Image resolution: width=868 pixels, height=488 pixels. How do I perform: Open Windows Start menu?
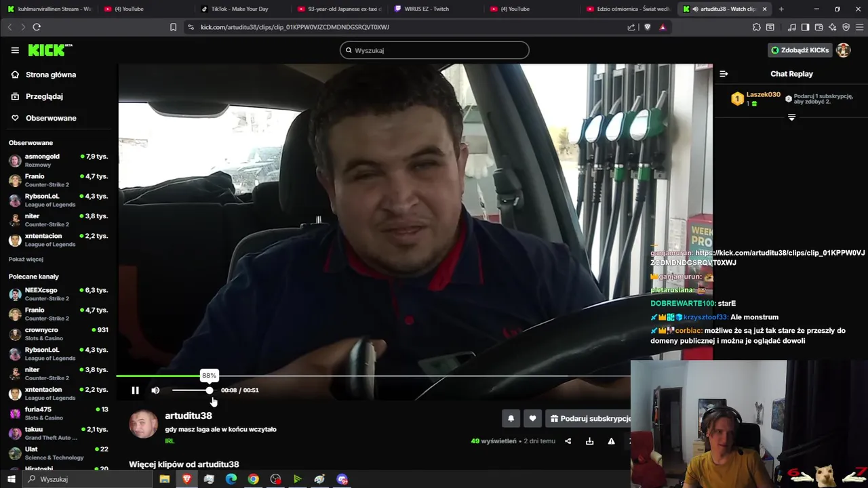[x=11, y=479]
